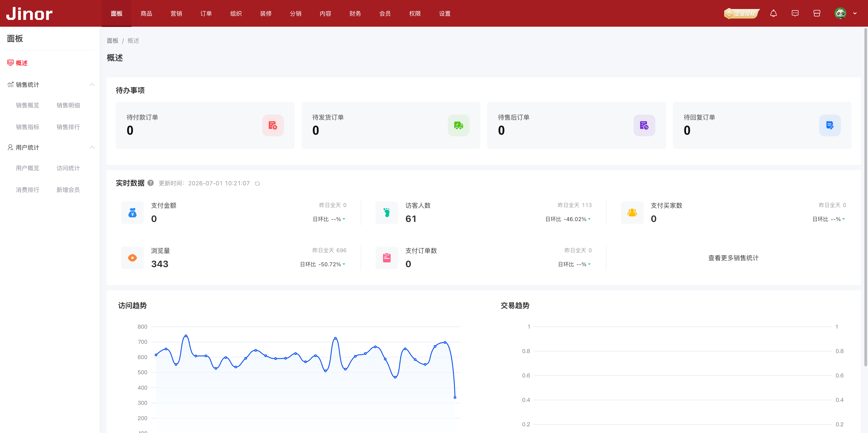Click the green 待发货订单 truck icon
Viewport: 868px width, 433px height.
(458, 125)
